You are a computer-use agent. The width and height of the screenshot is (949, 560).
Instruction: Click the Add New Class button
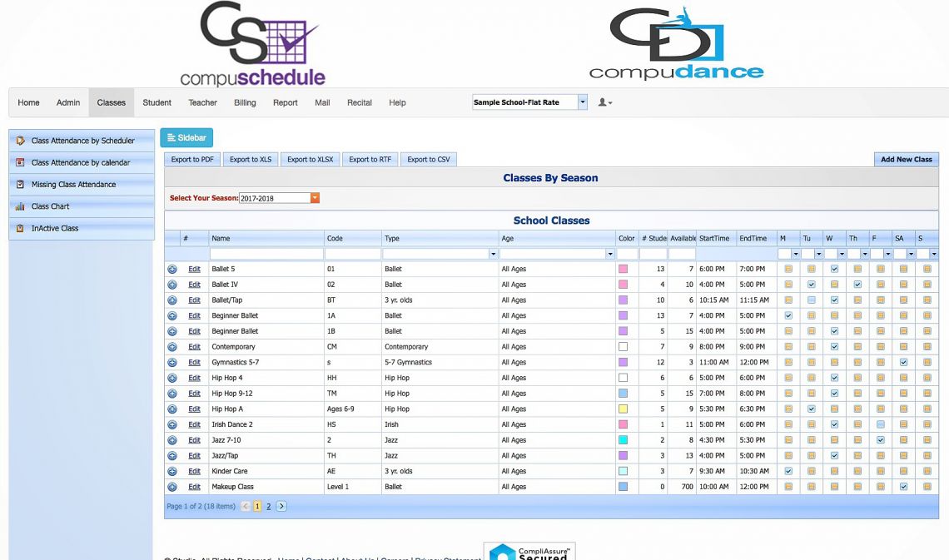(906, 159)
